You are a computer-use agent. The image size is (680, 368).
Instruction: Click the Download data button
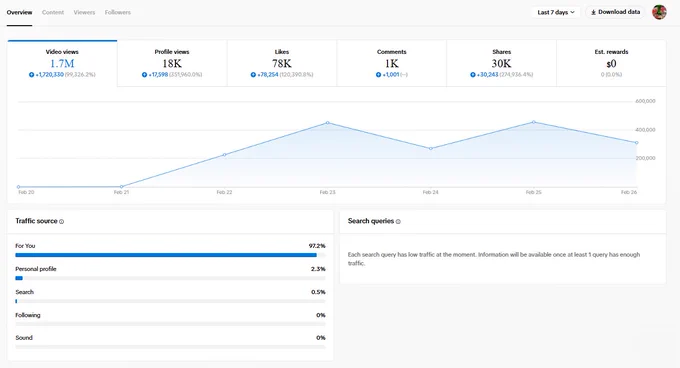pyautogui.click(x=615, y=12)
